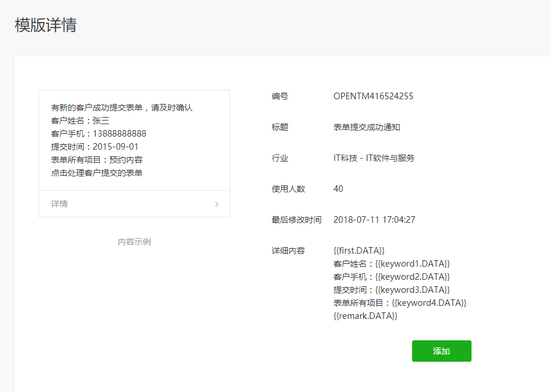Click 表单所有项目：{{keyword4.DATA}} line
Screen dimensions: 550x392
click(x=400, y=303)
